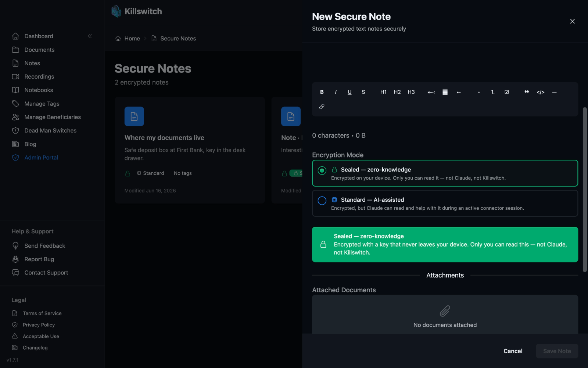Cancel creating the secure note

click(x=513, y=351)
